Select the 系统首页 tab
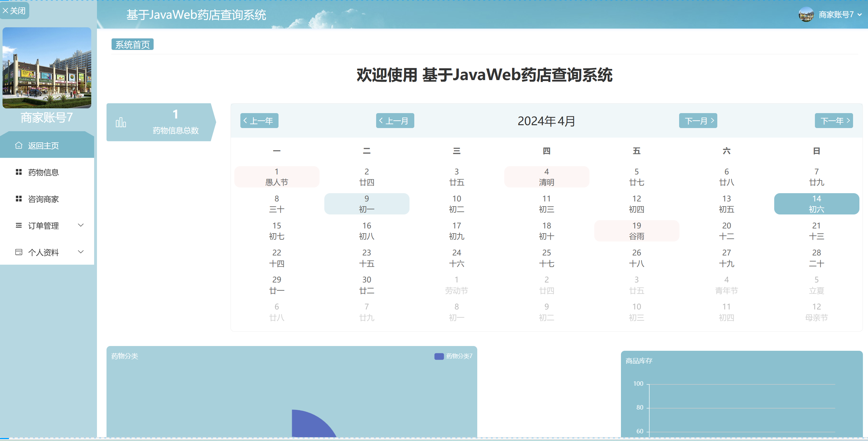 point(132,44)
